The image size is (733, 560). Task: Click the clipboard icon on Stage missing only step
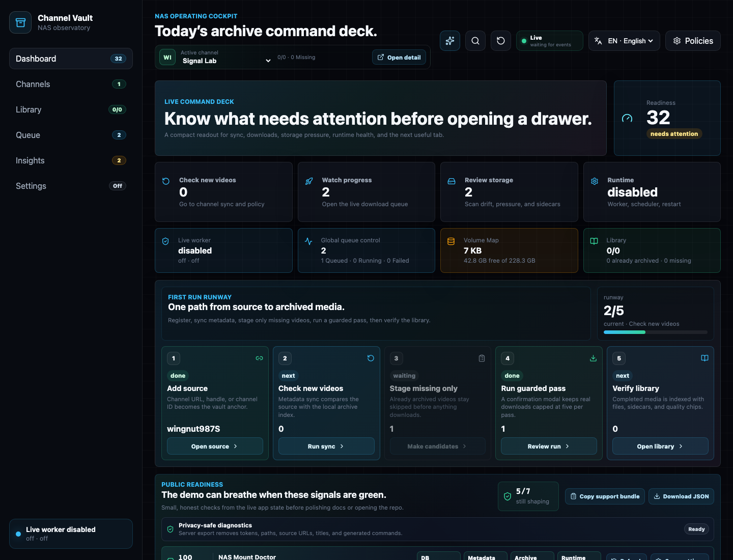482,358
